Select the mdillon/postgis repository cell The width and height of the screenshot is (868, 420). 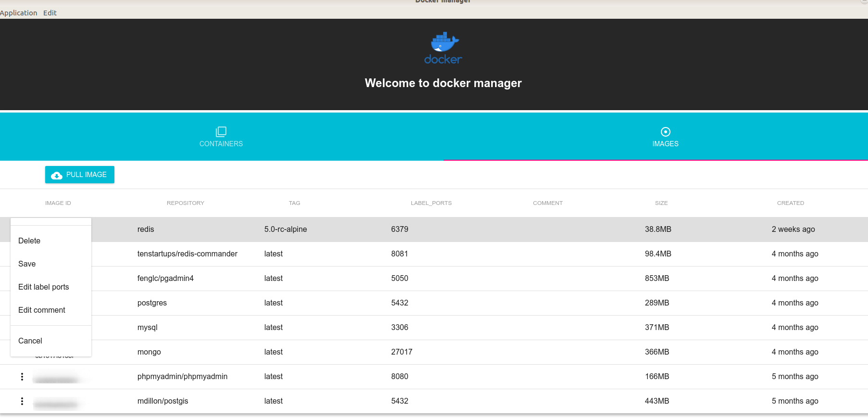pos(163,401)
